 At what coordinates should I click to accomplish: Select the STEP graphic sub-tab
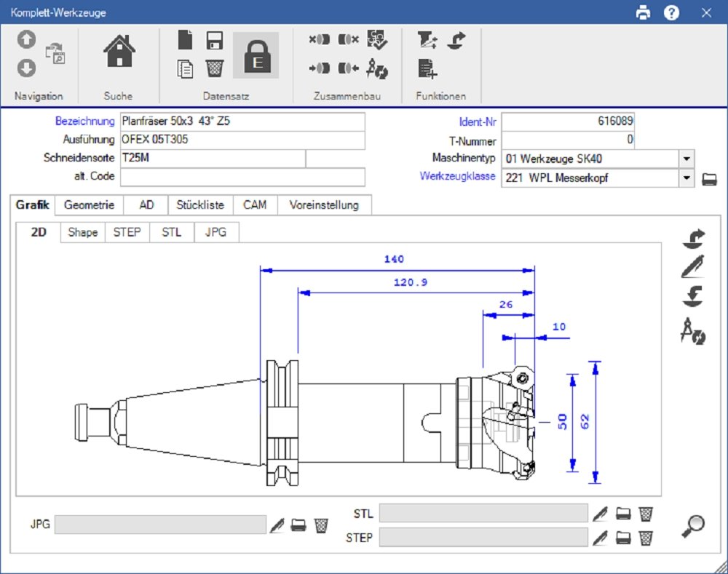coord(127,233)
